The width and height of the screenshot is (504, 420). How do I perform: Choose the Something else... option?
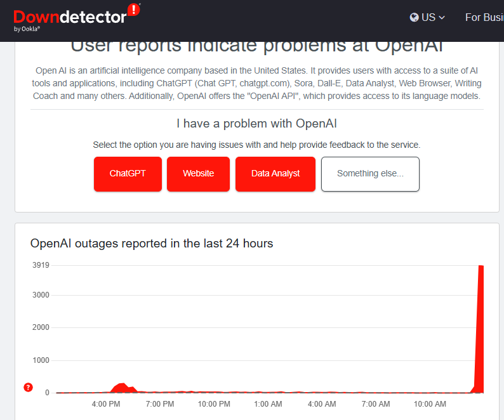[370, 174]
